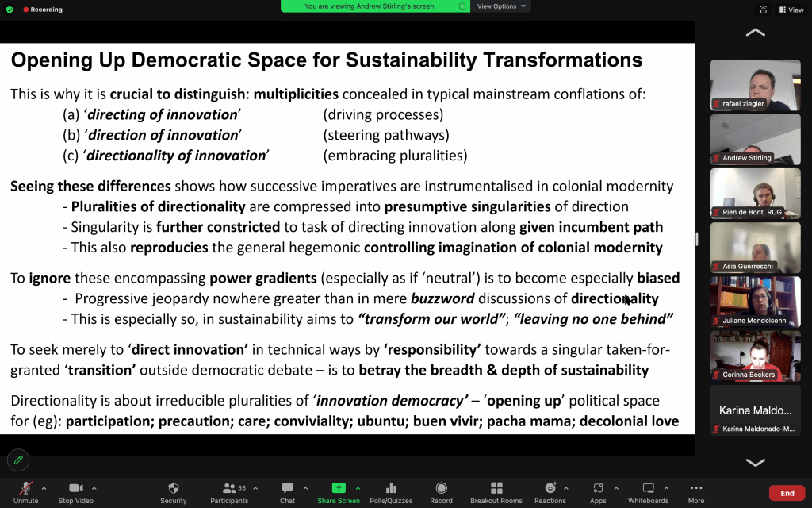Unmute the microphone
812x508 pixels.
tap(25, 492)
